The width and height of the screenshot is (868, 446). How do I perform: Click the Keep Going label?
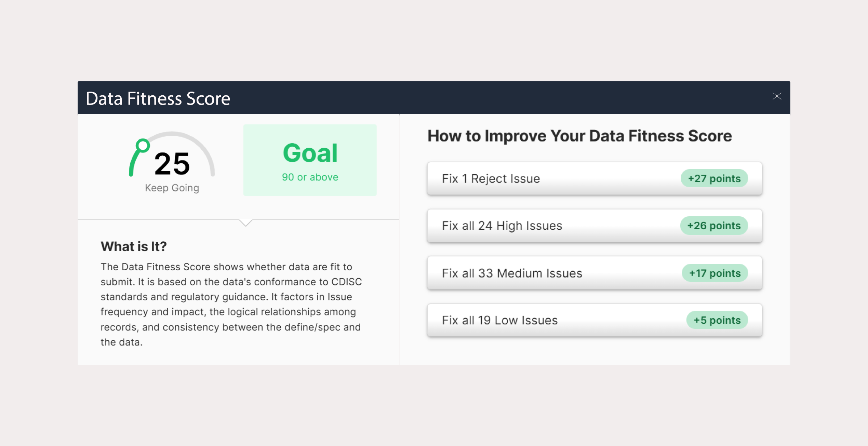172,187
